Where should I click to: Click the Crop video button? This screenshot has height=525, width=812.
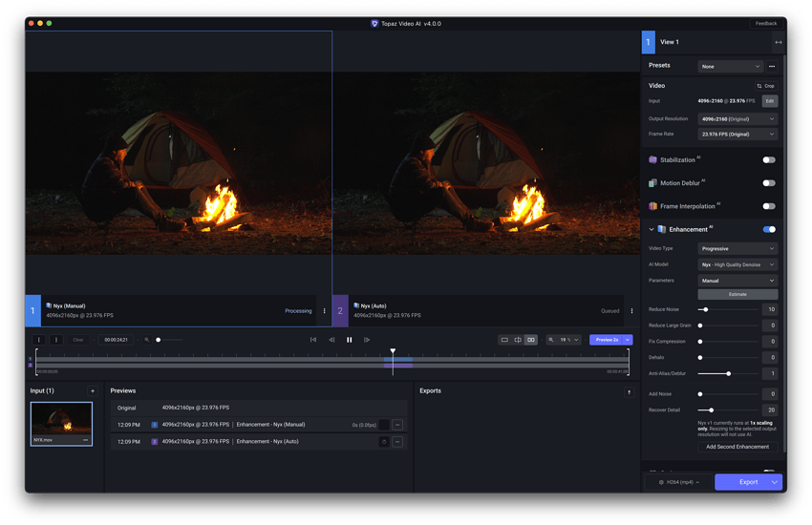pyautogui.click(x=765, y=86)
